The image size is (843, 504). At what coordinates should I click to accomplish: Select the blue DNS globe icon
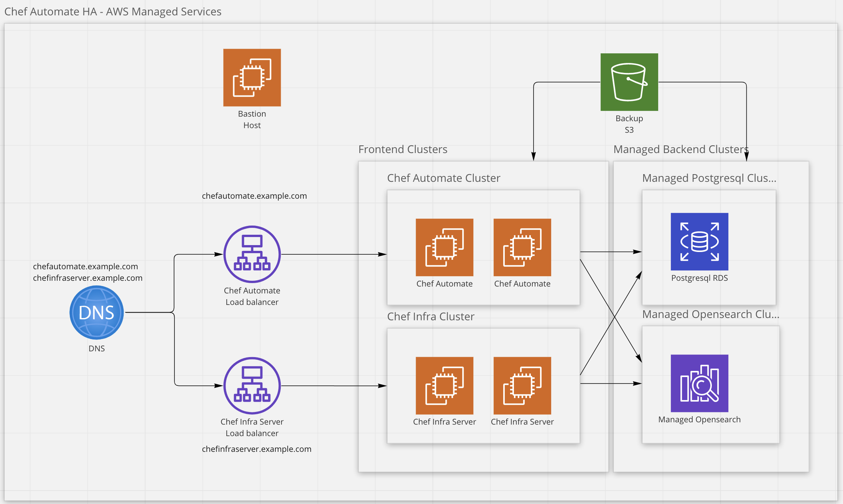point(97,313)
